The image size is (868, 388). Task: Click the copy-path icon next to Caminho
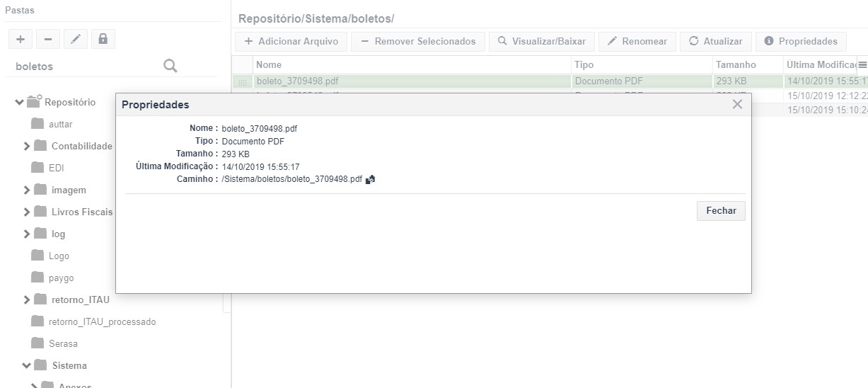(x=370, y=180)
